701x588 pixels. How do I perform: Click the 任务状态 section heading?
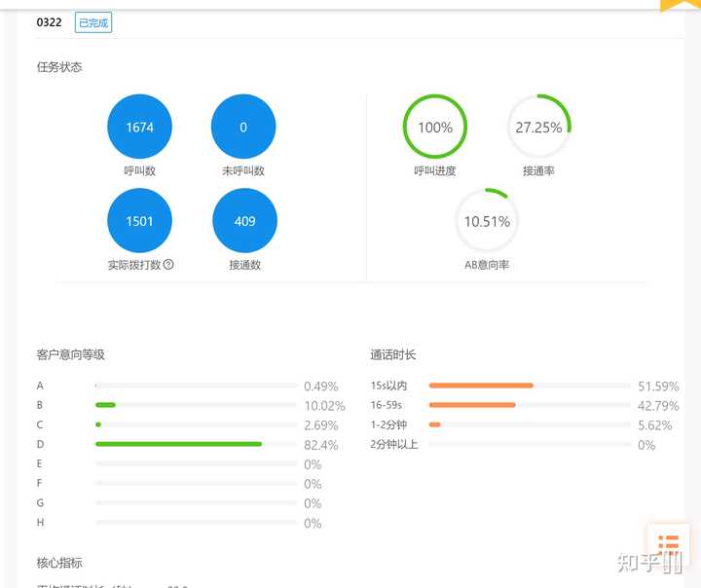coord(59,67)
